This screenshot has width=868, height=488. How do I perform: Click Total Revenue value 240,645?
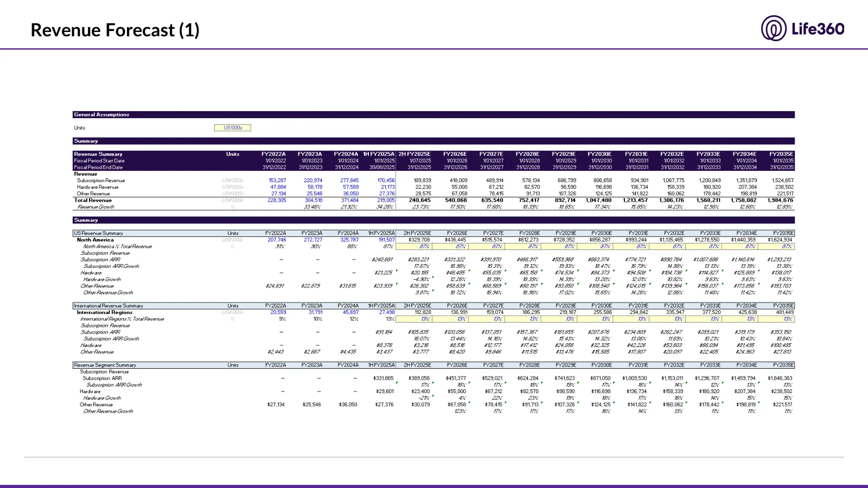pyautogui.click(x=420, y=200)
